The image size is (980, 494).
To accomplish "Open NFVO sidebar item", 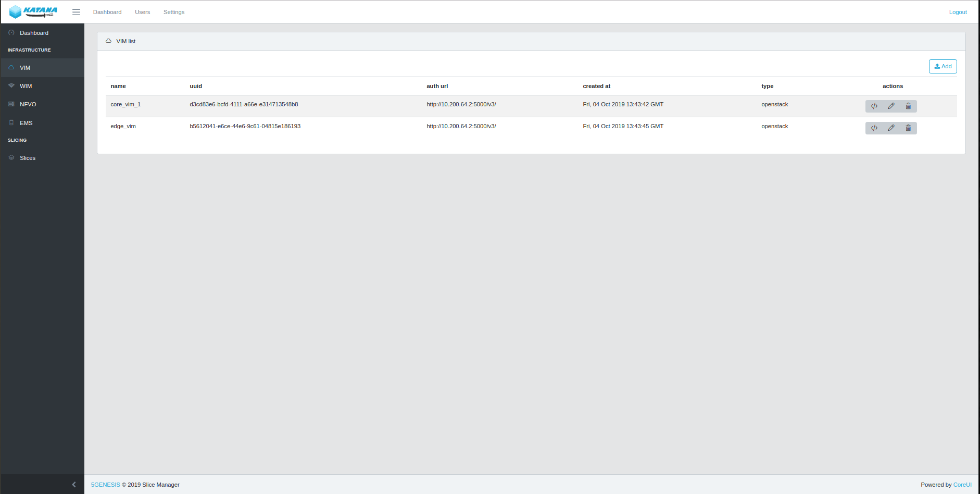I will click(42, 104).
